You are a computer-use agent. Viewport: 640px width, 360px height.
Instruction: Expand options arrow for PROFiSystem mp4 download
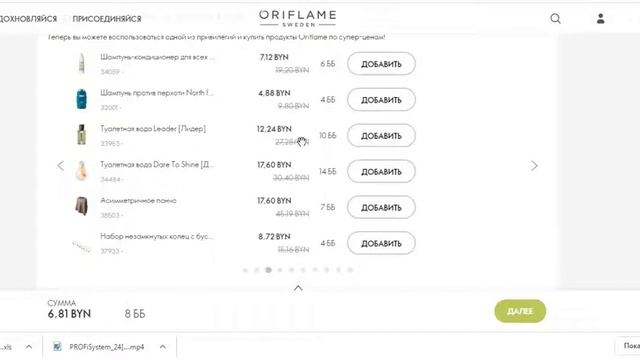coord(163,347)
